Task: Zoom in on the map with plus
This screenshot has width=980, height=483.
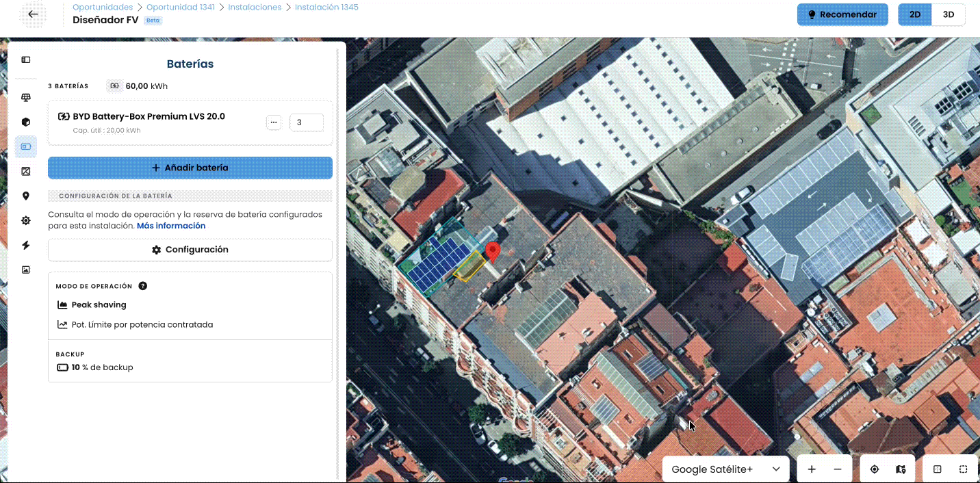Action: tap(812, 469)
